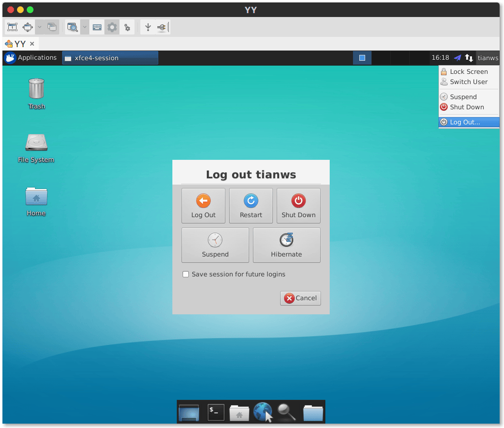Click the keyboard icon in viewer toolbar

(x=97, y=27)
